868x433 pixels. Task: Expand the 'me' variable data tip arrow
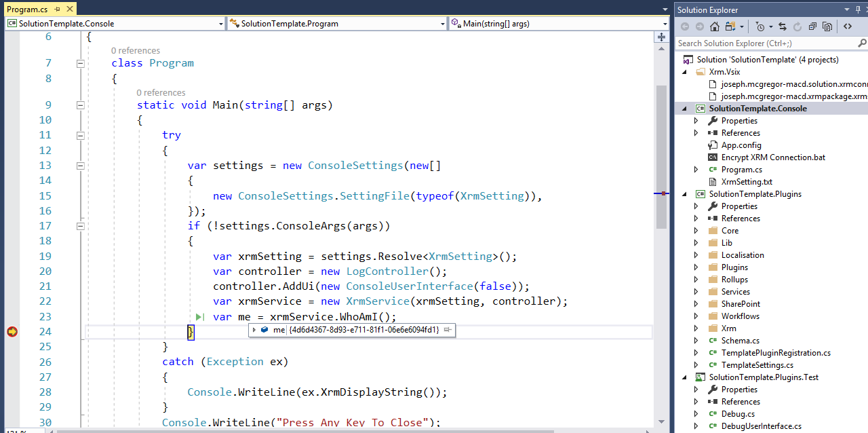254,330
